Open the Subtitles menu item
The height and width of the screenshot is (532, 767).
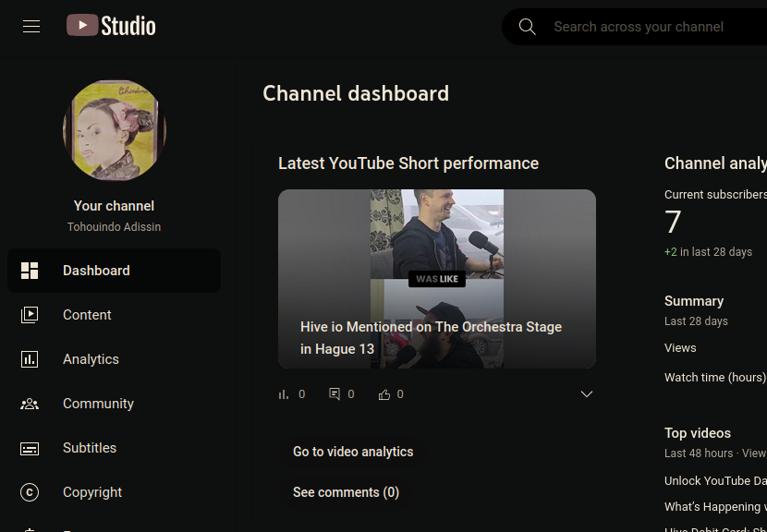pos(114,448)
